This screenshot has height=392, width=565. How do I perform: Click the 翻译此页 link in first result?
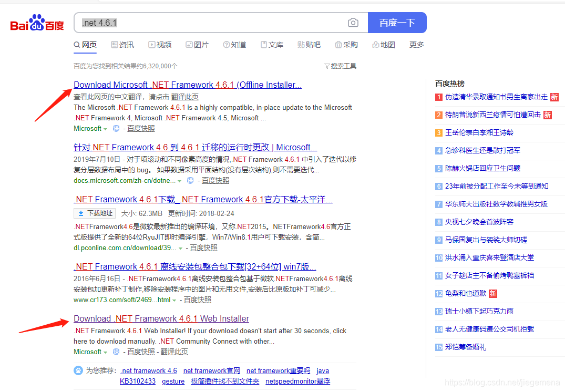(x=184, y=97)
